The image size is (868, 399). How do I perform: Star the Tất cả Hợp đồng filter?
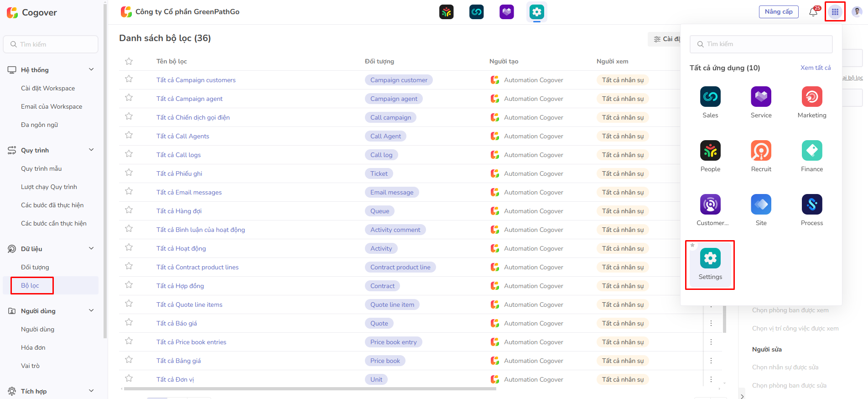[x=129, y=285]
